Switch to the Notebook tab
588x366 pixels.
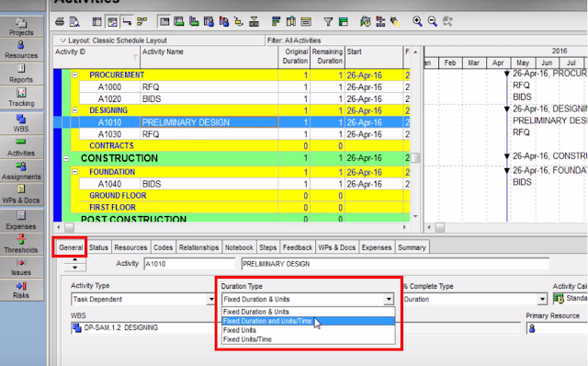coord(239,247)
